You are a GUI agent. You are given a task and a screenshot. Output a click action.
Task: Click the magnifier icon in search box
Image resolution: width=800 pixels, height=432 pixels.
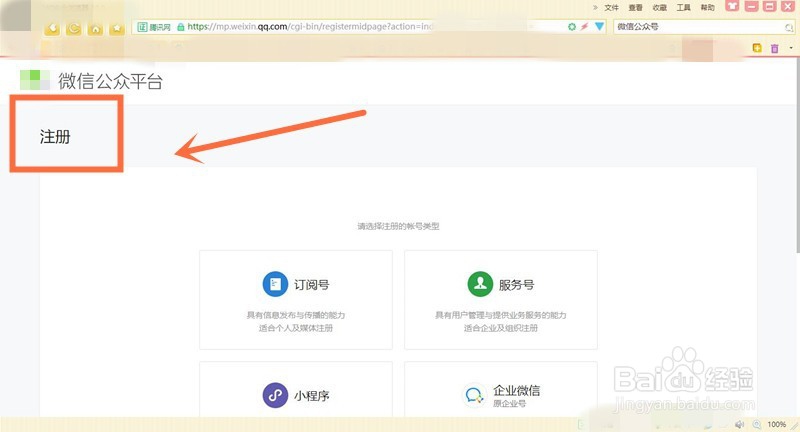tap(789, 27)
